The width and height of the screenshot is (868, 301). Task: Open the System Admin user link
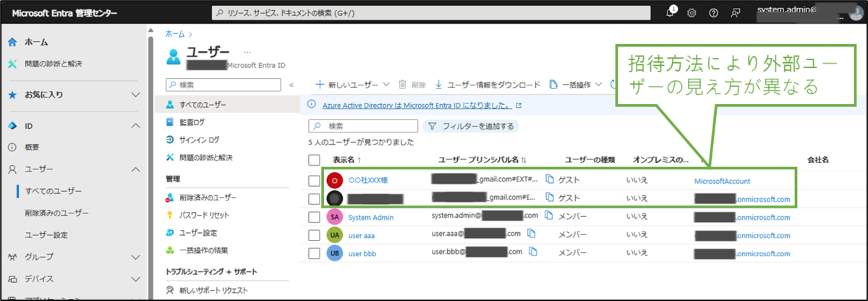click(x=371, y=216)
